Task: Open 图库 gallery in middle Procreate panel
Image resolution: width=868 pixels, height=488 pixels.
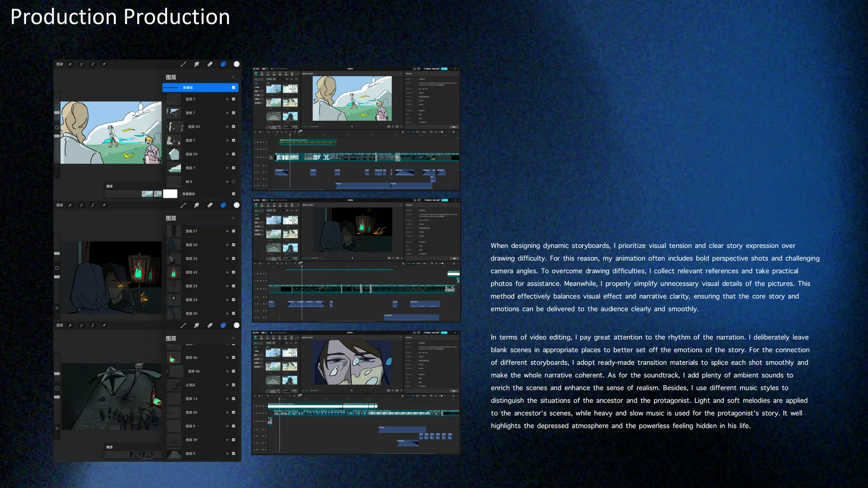Action: [60, 205]
